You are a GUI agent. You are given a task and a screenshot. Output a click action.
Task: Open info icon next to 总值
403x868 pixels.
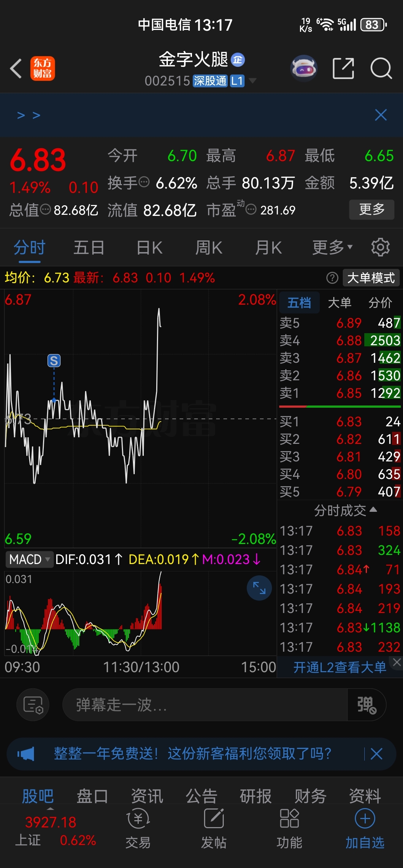(45, 209)
